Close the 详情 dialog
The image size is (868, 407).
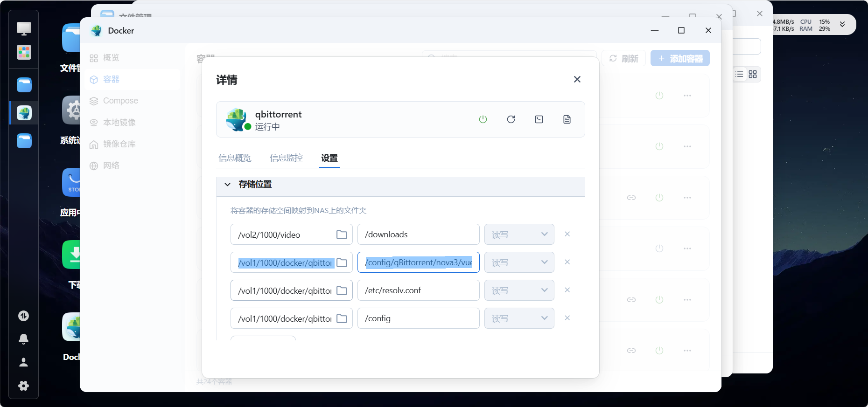[x=577, y=79]
